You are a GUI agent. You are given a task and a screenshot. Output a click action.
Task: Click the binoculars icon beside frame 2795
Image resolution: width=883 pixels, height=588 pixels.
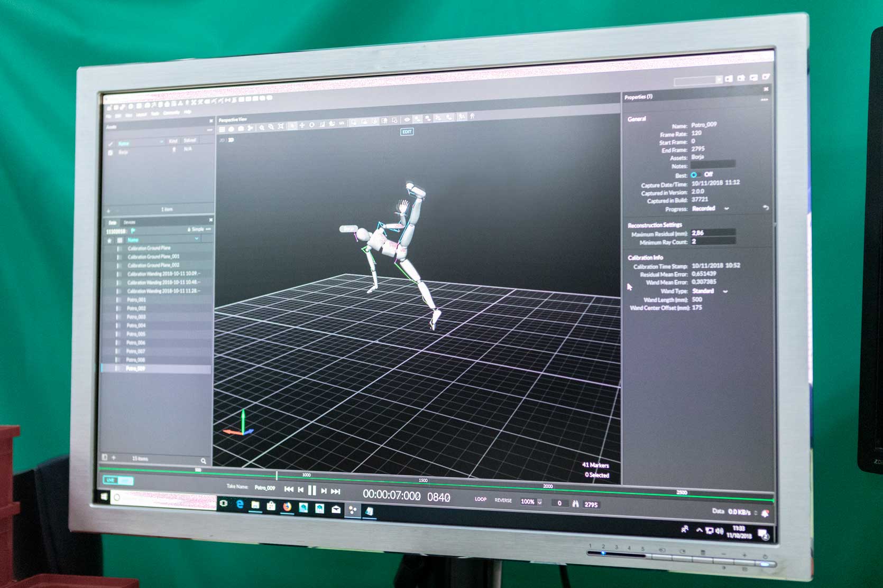(x=575, y=504)
